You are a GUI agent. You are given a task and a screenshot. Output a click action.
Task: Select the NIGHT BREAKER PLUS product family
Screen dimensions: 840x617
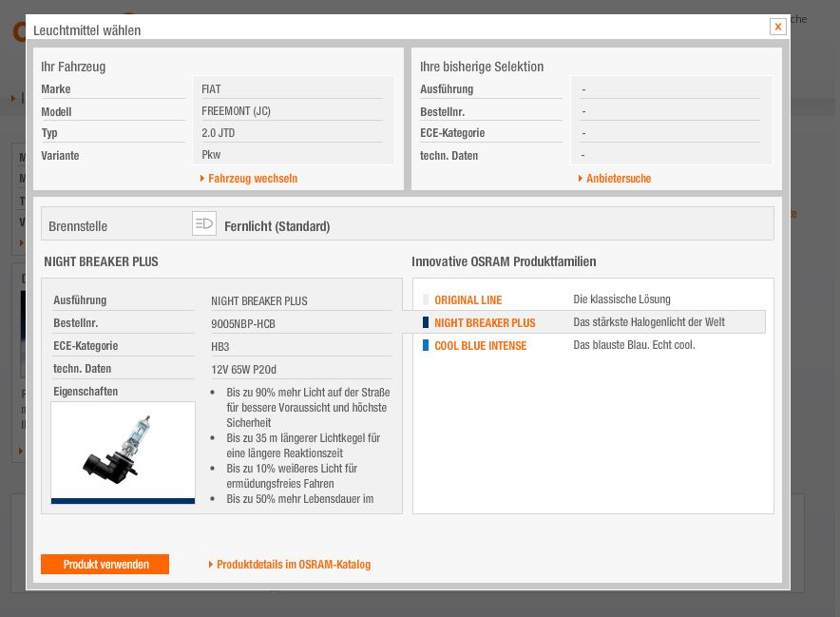pyautogui.click(x=485, y=323)
